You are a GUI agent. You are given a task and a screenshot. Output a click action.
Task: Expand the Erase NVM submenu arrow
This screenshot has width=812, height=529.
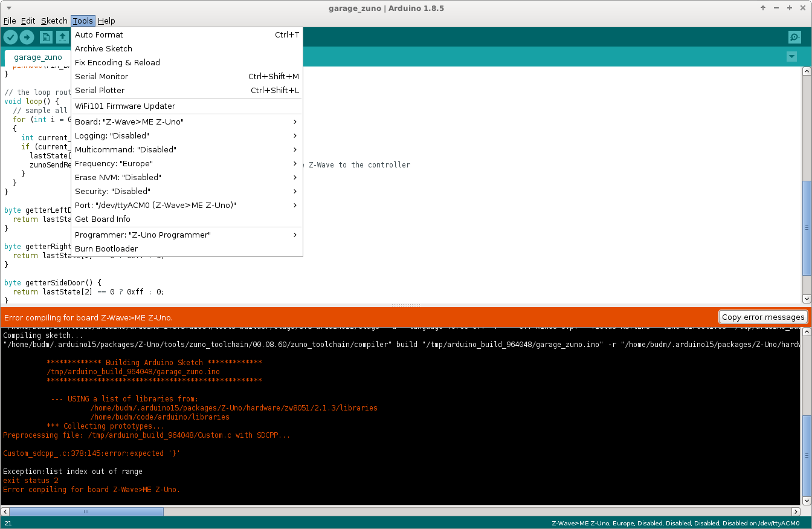(x=295, y=177)
